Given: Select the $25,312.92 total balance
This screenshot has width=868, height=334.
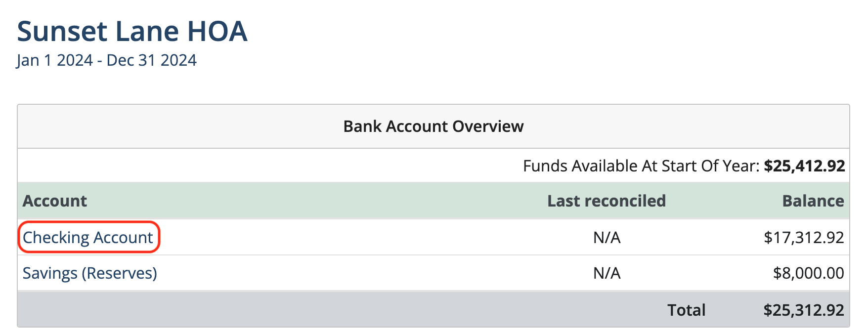Looking at the screenshot, I should 804,310.
